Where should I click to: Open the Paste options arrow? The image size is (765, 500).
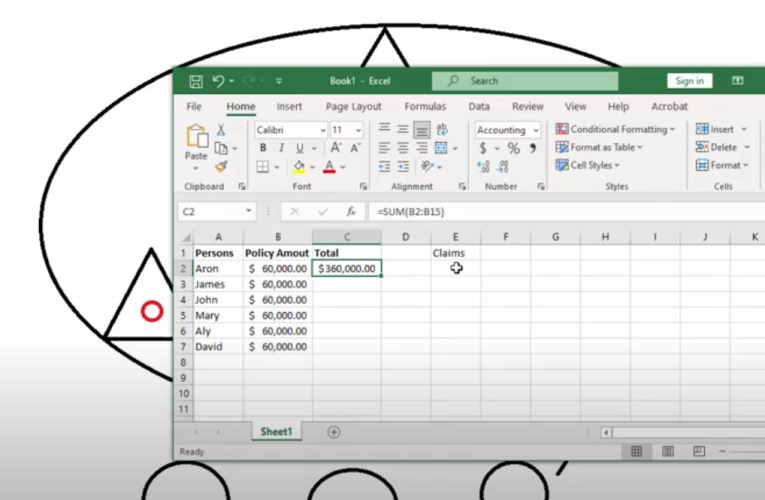point(196,168)
